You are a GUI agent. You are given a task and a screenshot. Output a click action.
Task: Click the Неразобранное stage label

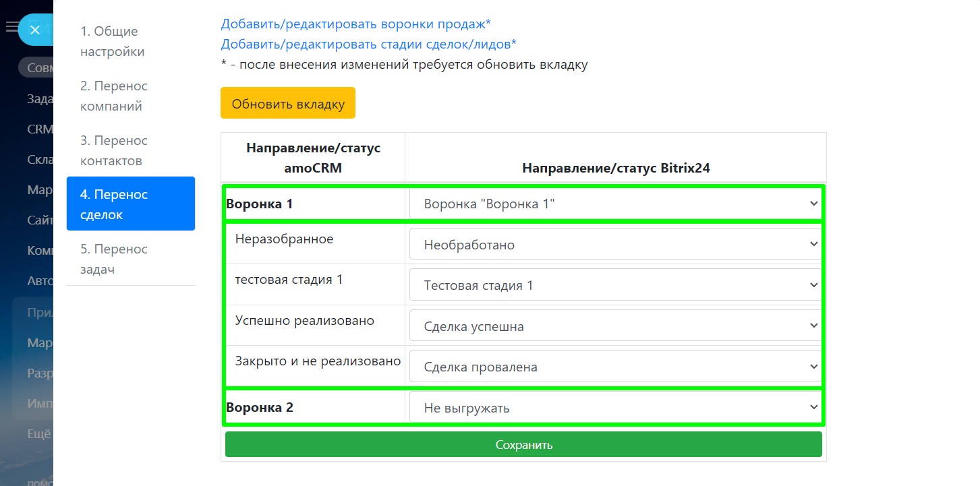(284, 239)
